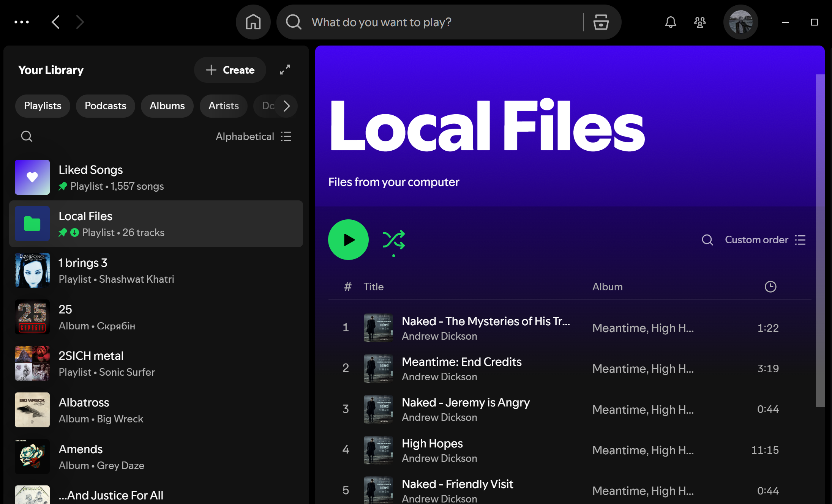Toggle shuffle for Local Files
This screenshot has width=832, height=504.
[394, 240]
